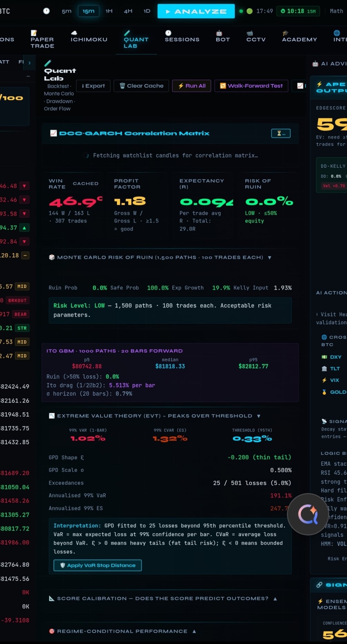Click the Monte Carlo dice icon

52,257
